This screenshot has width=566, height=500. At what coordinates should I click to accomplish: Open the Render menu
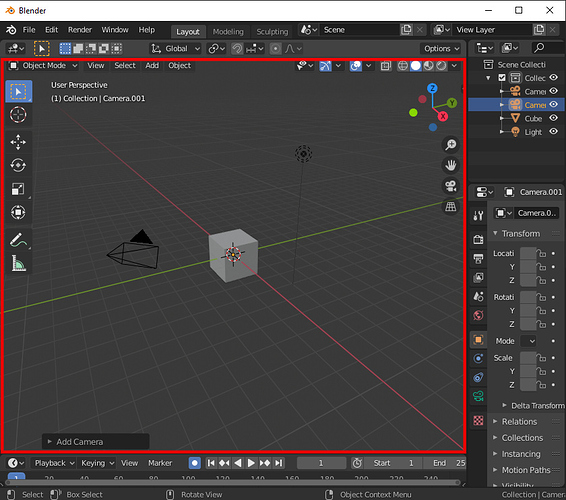pos(80,30)
